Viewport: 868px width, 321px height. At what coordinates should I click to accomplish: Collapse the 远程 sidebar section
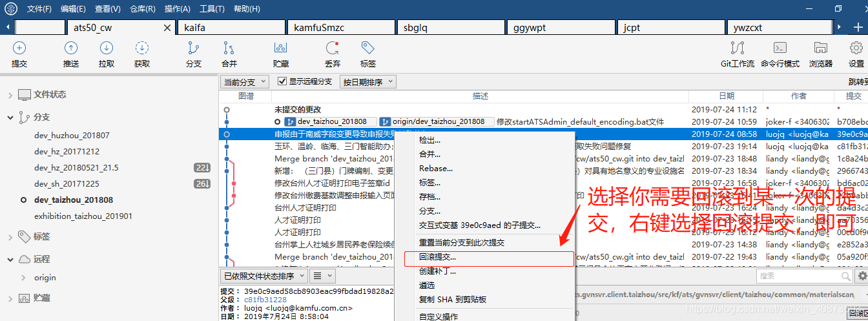pyautogui.click(x=10, y=259)
